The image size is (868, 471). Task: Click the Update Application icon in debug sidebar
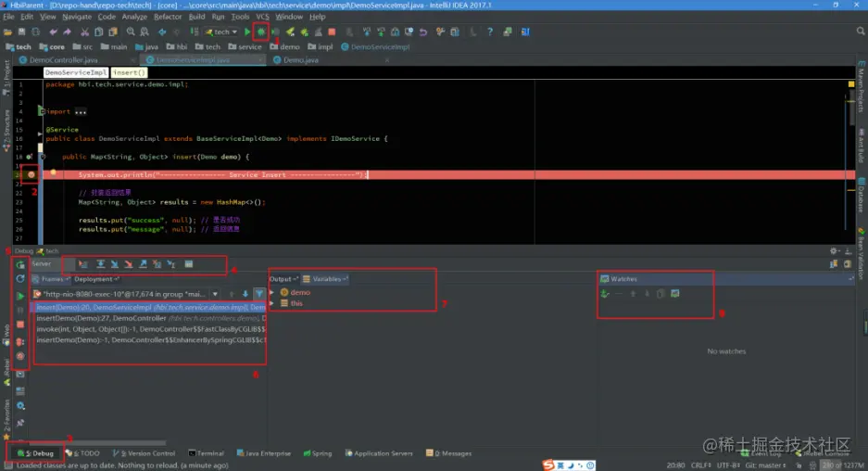coord(20,279)
